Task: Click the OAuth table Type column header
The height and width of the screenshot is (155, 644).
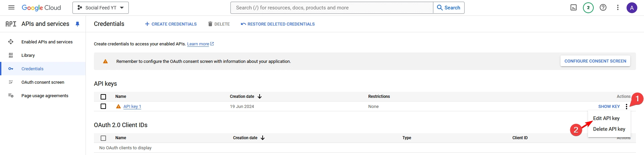Action: 407,138
